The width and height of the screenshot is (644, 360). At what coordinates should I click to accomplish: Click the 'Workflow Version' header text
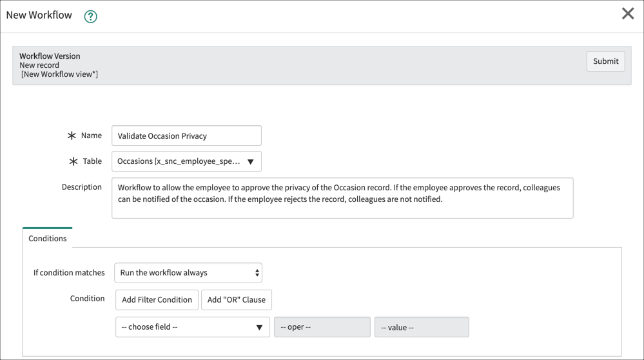50,56
